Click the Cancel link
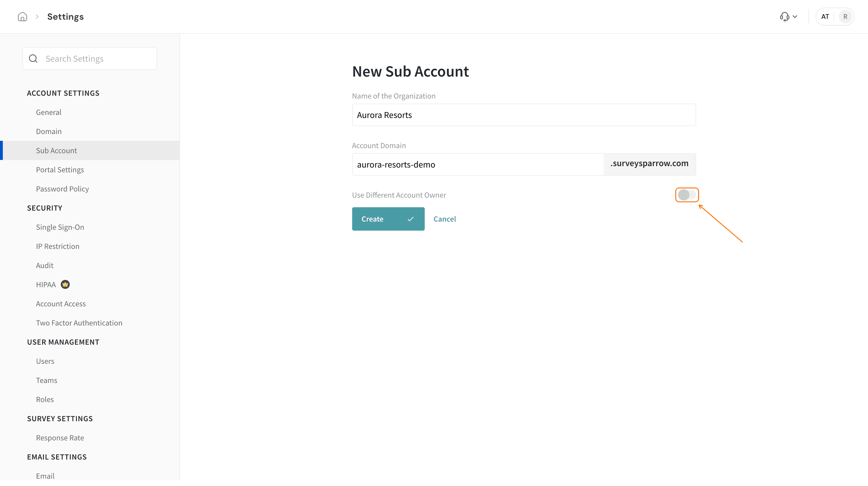The image size is (868, 486). (444, 219)
